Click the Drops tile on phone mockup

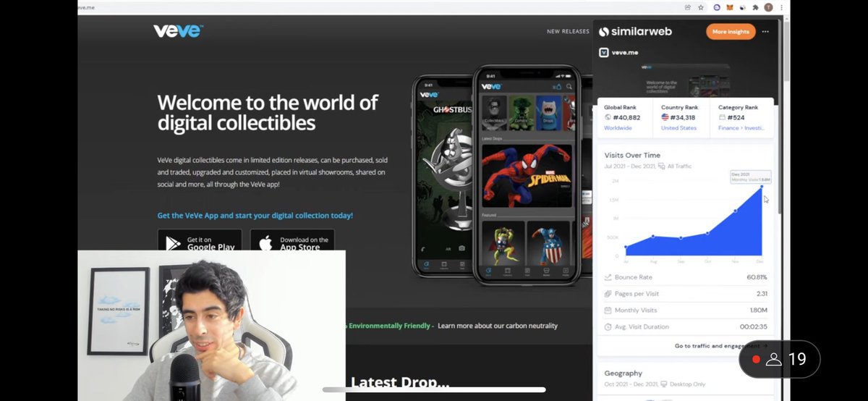(x=549, y=111)
